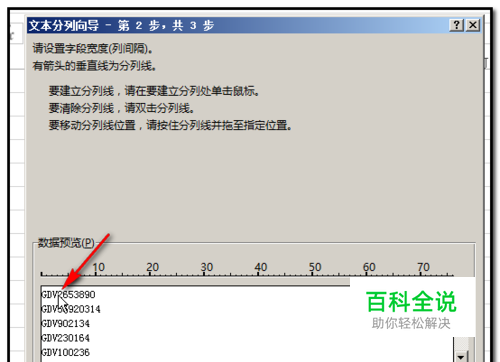500x362 pixels.
Task: Click the instruction line 要移动分列线位置
Action: pyautogui.click(x=170, y=125)
